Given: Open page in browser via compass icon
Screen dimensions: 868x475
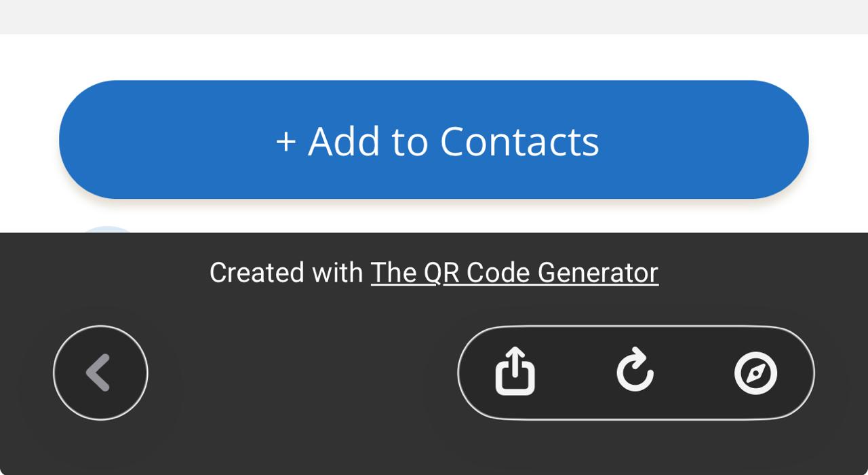Looking at the screenshot, I should (755, 373).
